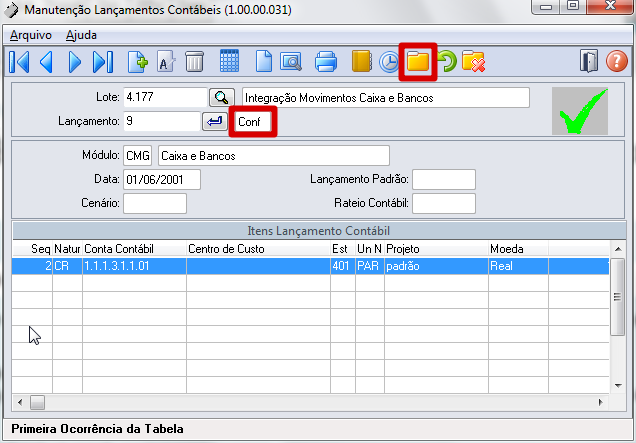Click the trash delete icon
This screenshot has height=443, width=636.
[x=194, y=62]
